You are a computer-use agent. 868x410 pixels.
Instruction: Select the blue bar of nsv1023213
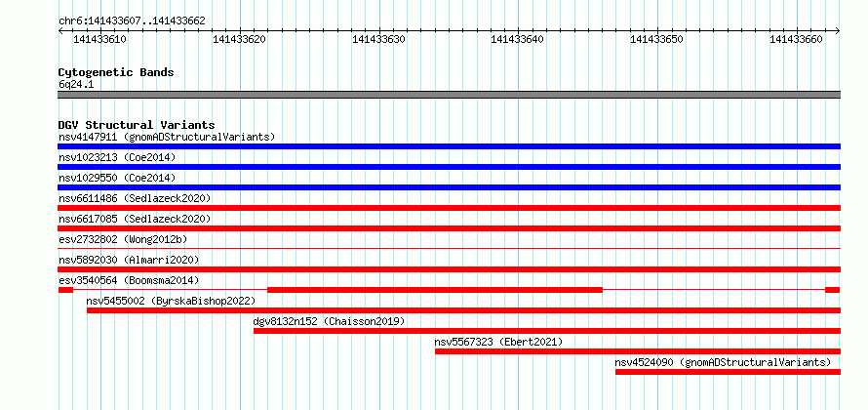pos(449,167)
